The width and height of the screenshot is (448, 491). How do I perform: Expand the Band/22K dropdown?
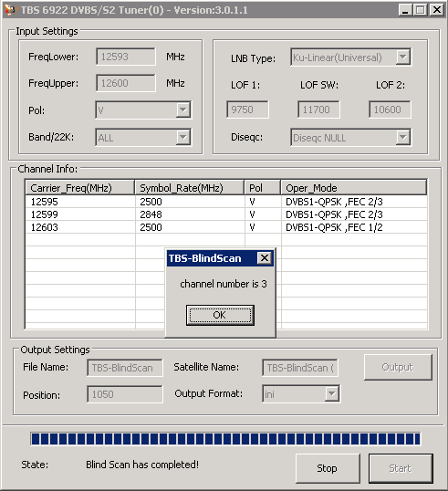click(183, 137)
